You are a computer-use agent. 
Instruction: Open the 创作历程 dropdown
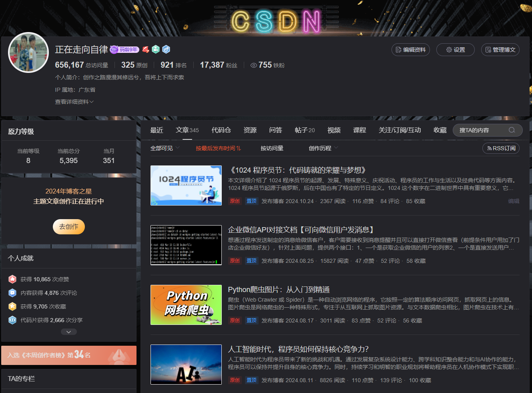click(323, 148)
